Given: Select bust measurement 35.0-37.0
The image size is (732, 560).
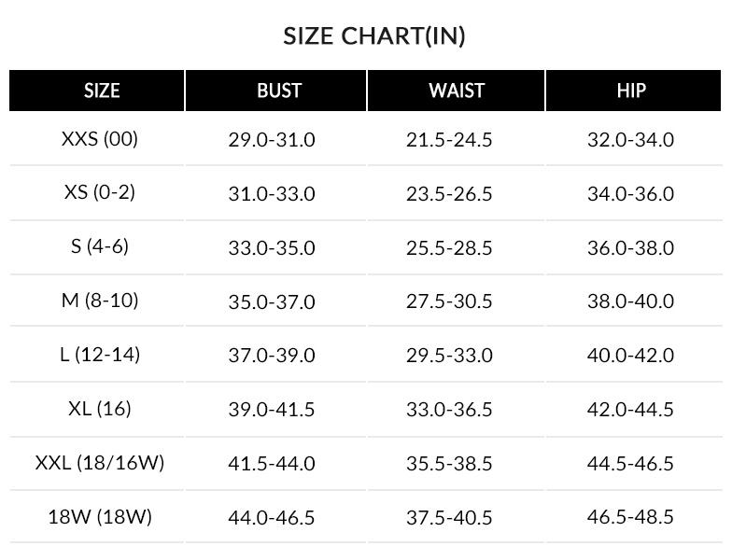Looking at the screenshot, I should point(272,301).
